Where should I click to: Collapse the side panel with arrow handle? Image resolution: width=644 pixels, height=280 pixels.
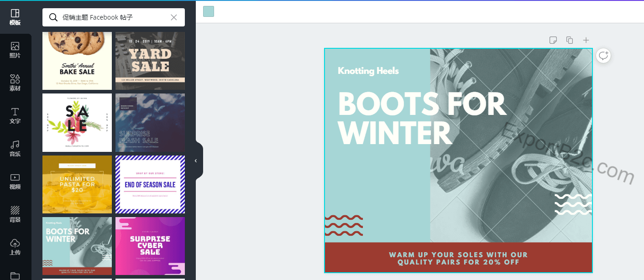pyautogui.click(x=196, y=161)
